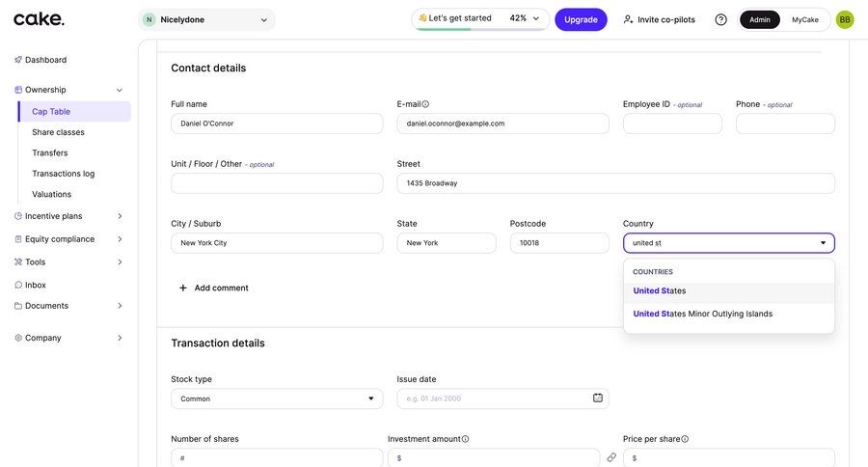The height and width of the screenshot is (467, 868).
Task: Switch to MyCake view
Action: (805, 19)
